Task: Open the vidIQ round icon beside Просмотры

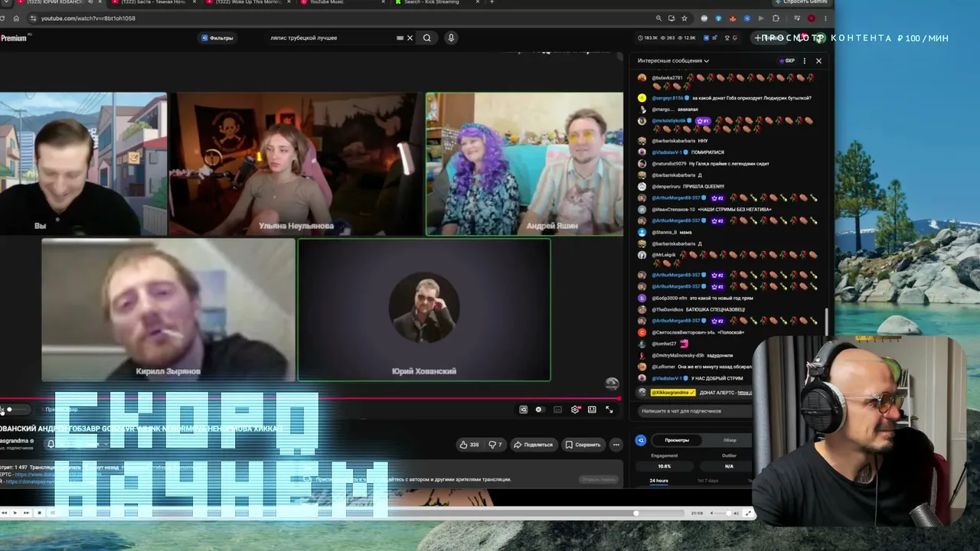Action: point(641,440)
